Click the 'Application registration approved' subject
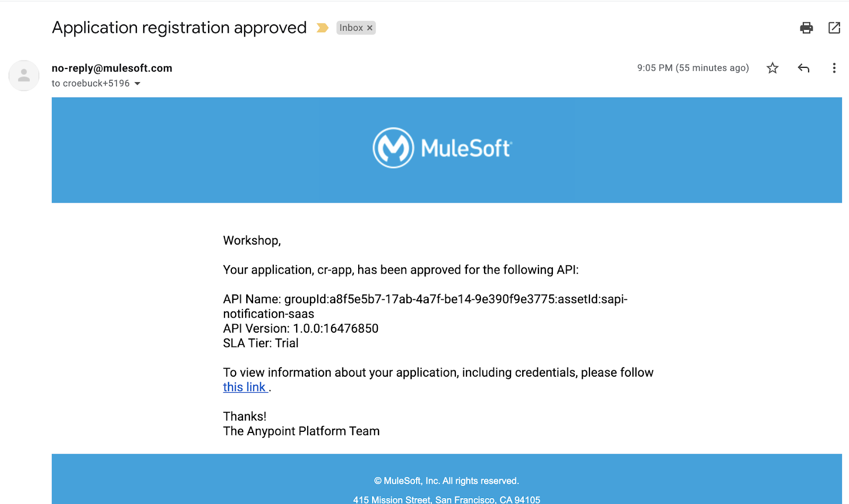 click(x=179, y=28)
